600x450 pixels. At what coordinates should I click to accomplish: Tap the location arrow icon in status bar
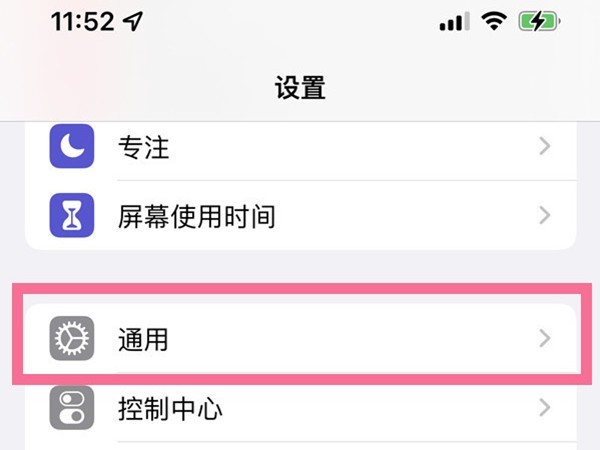coord(133,23)
